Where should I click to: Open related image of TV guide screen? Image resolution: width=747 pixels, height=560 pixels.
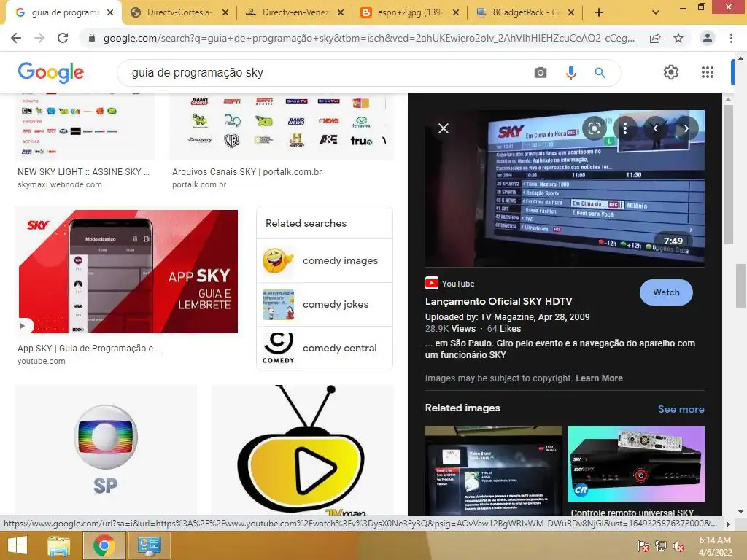pyautogui.click(x=494, y=470)
